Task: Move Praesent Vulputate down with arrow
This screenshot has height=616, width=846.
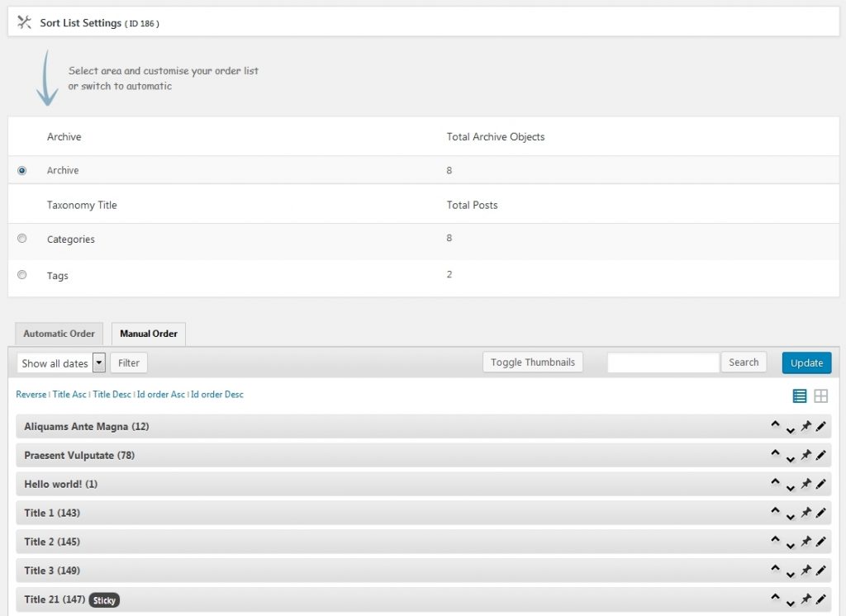Action: [790, 457]
